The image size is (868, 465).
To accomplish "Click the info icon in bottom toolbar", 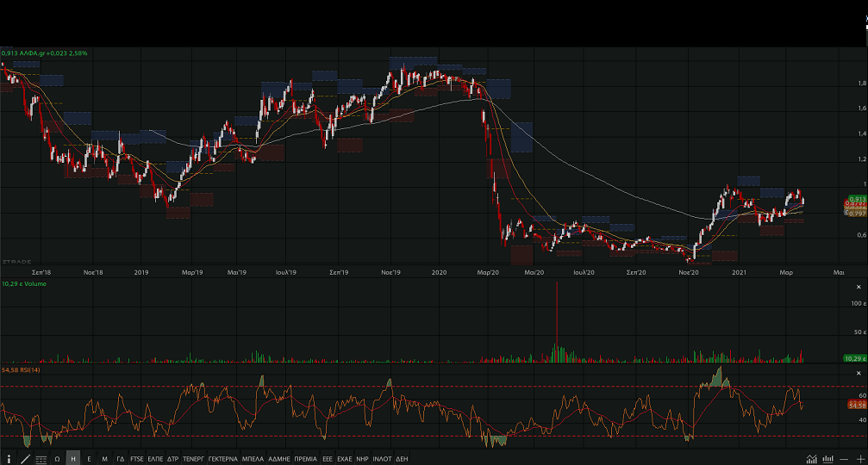I will [x=9, y=459].
